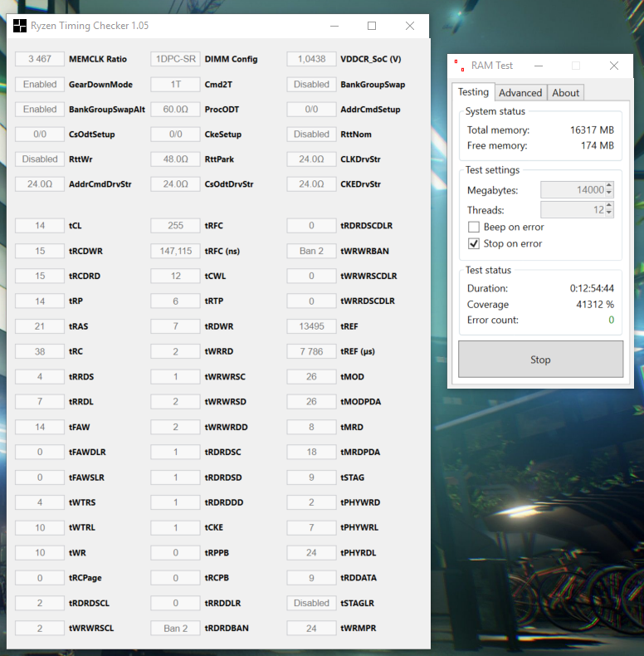Select the tSTAGLR Disabled field
Screen dimensions: 644x656
coord(311,603)
